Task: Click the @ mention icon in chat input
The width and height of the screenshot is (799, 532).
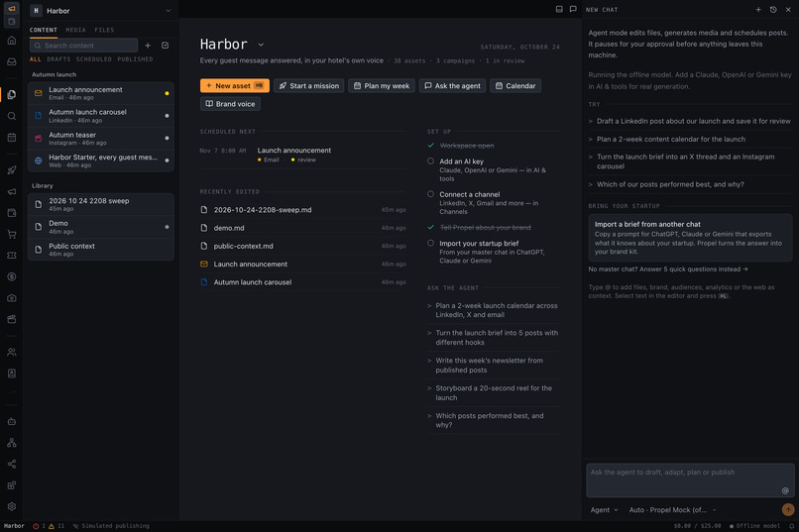Action: tap(785, 490)
